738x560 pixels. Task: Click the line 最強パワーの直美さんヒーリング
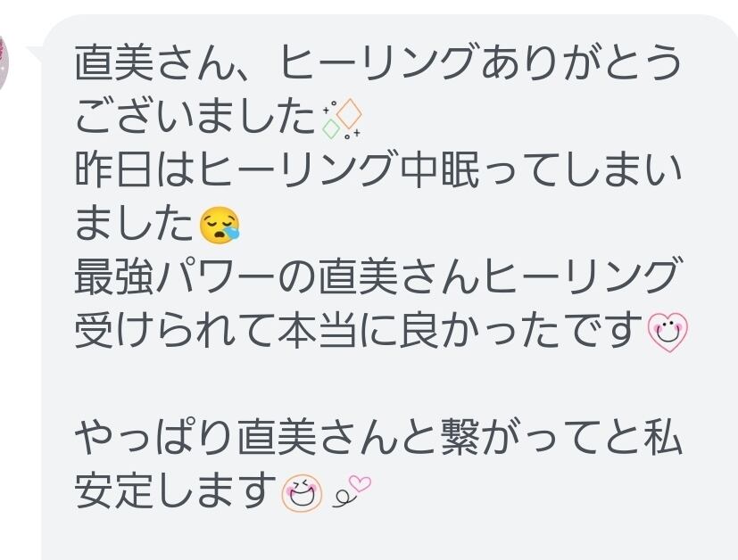tap(378, 277)
